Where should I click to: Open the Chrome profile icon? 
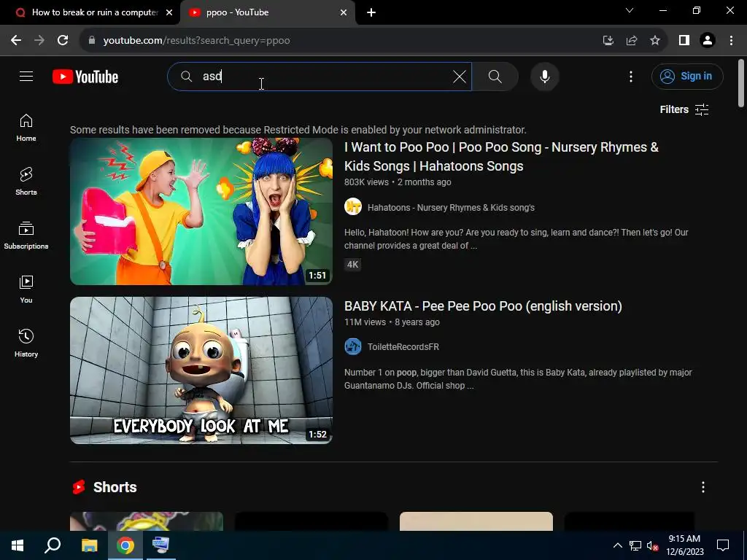[x=708, y=41]
